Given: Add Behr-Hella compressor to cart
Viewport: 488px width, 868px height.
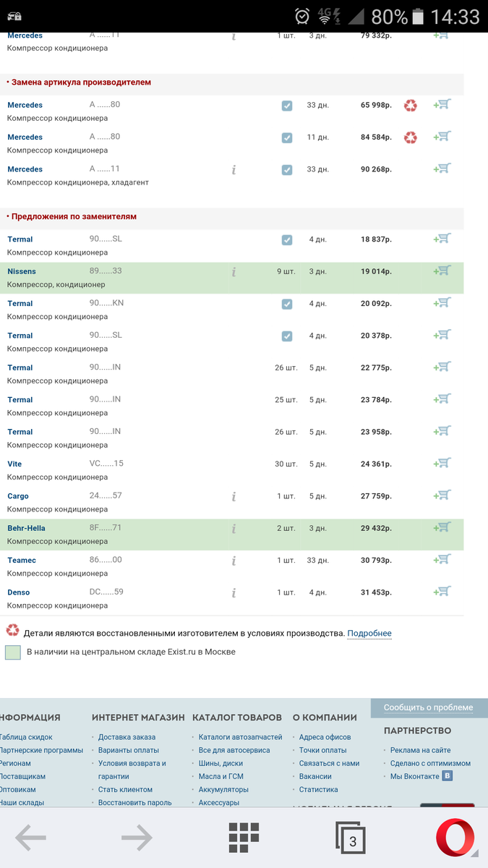Looking at the screenshot, I should (442, 527).
